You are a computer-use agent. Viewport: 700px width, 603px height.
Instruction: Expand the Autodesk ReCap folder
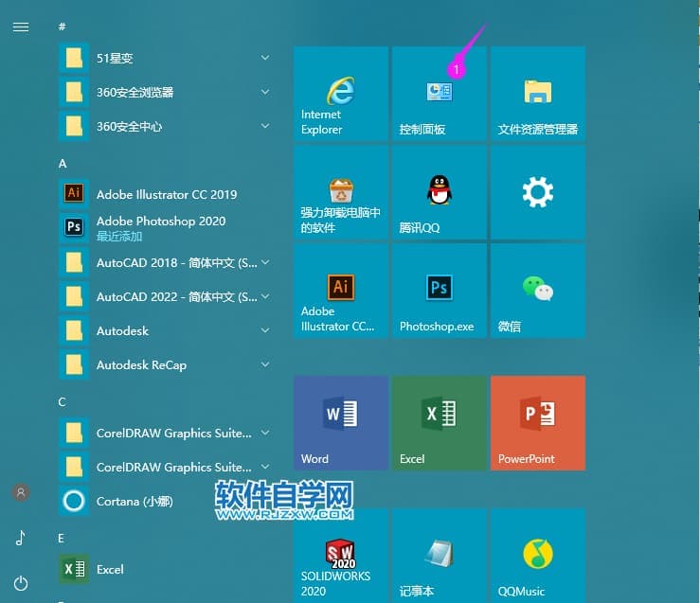[x=265, y=365]
